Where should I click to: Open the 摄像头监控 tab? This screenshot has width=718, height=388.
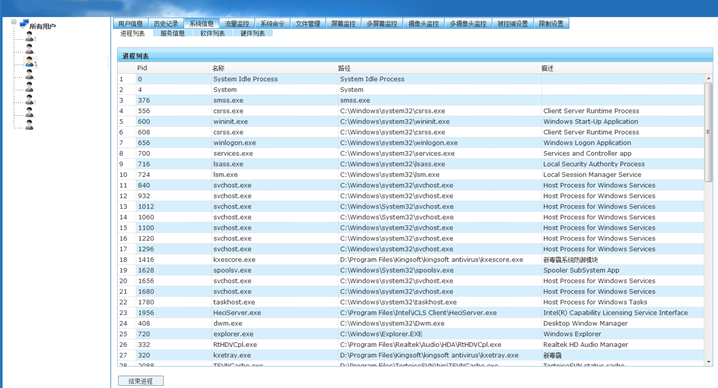click(x=424, y=23)
